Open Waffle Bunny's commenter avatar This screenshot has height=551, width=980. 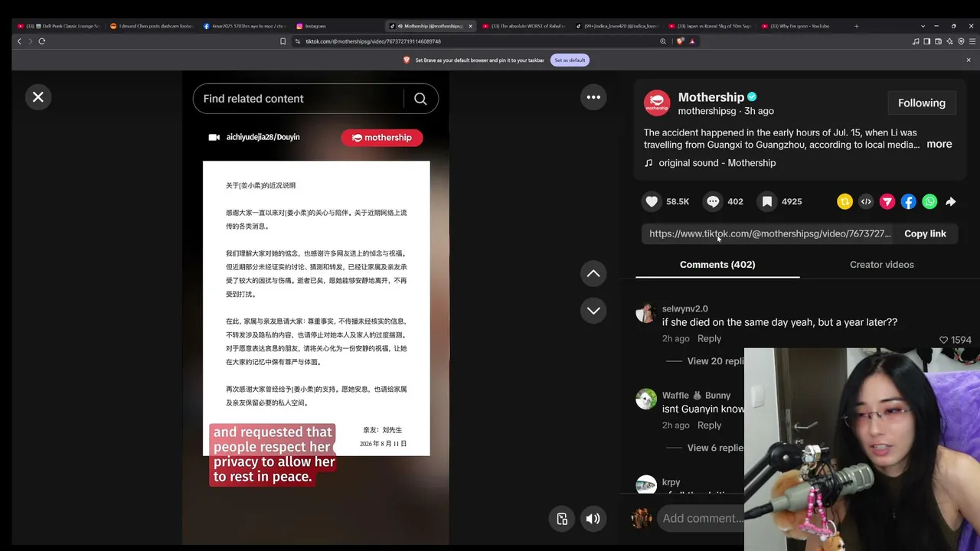(646, 399)
